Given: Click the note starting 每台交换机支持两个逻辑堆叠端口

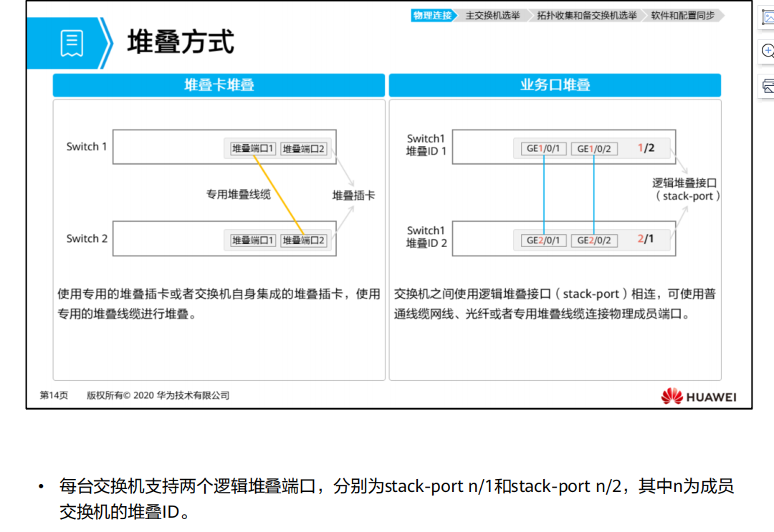Looking at the screenshot, I should click(x=396, y=499).
